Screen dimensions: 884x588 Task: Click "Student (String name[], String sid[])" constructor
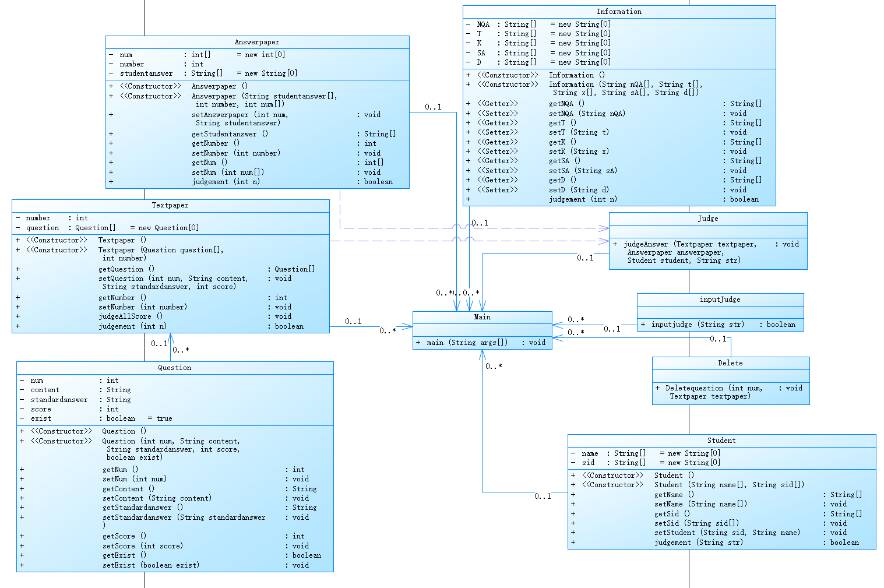point(729,485)
